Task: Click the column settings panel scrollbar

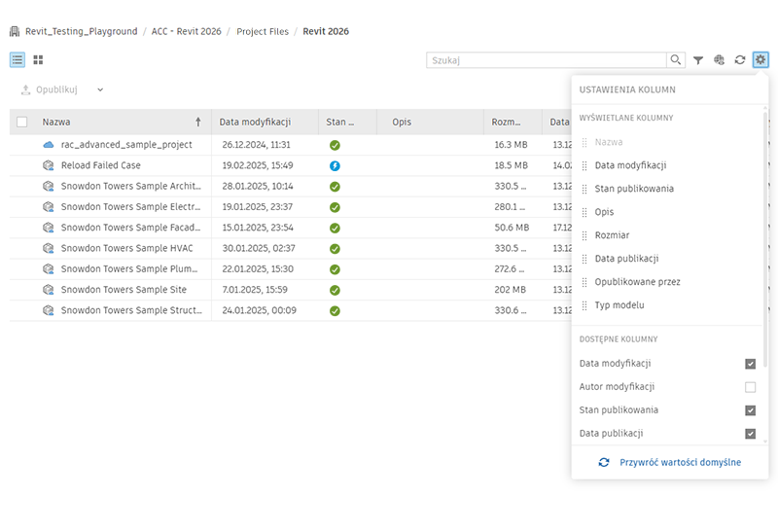Action: point(765,239)
